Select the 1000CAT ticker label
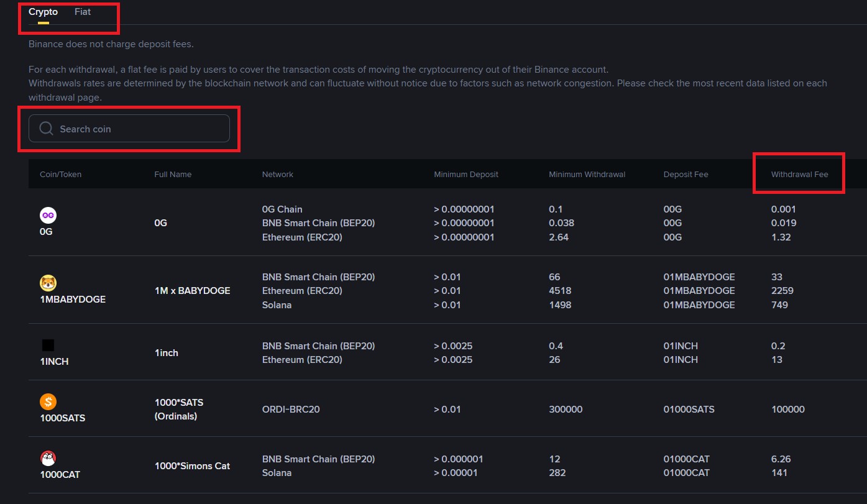This screenshot has height=504, width=867. tap(60, 475)
